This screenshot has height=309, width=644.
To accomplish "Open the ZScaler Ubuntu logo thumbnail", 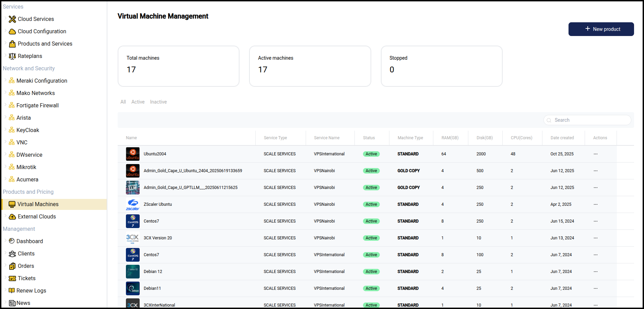I will [133, 204].
